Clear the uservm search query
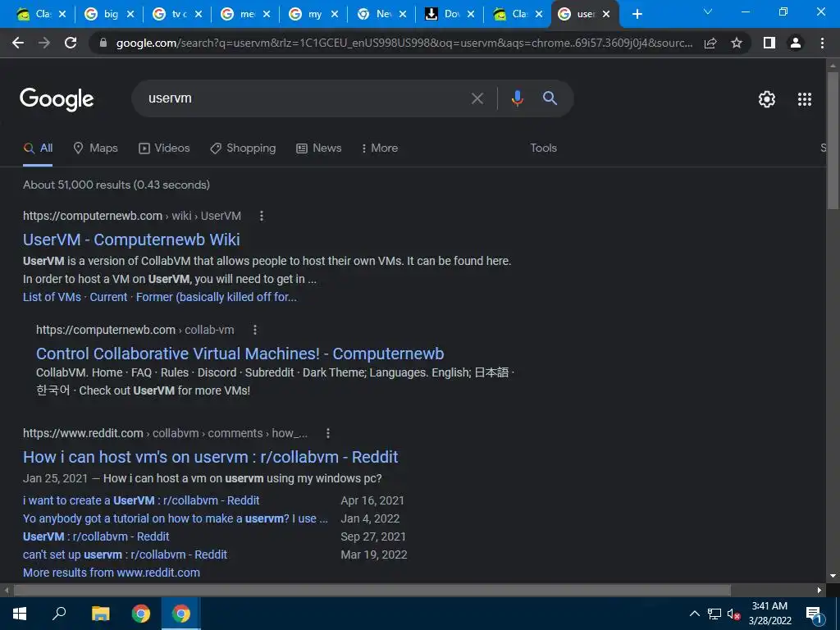The image size is (840, 630). point(477,98)
